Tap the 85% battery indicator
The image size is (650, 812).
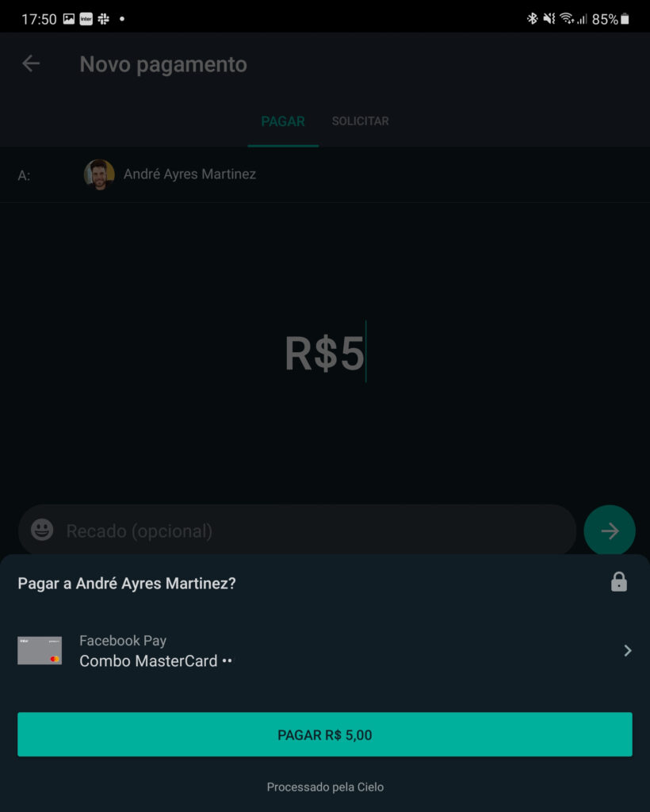tap(610, 19)
